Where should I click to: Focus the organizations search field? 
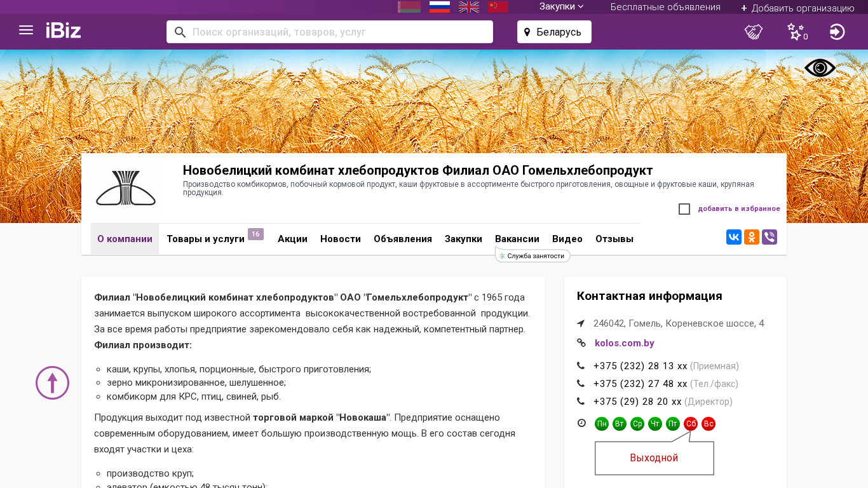(330, 32)
